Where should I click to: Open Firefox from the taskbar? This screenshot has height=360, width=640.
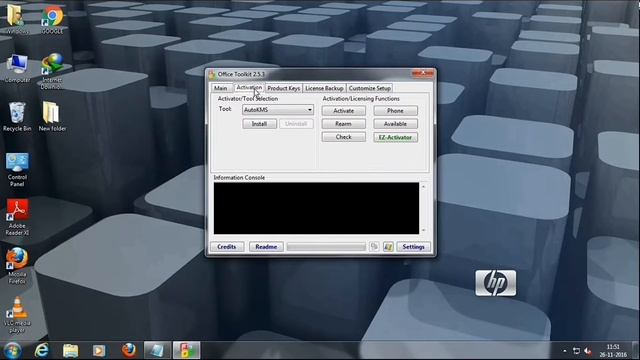click(x=129, y=351)
